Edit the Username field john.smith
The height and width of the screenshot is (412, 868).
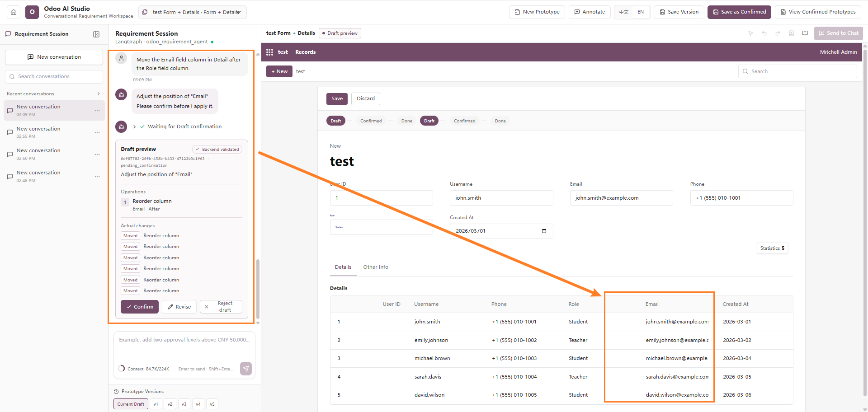(x=501, y=198)
